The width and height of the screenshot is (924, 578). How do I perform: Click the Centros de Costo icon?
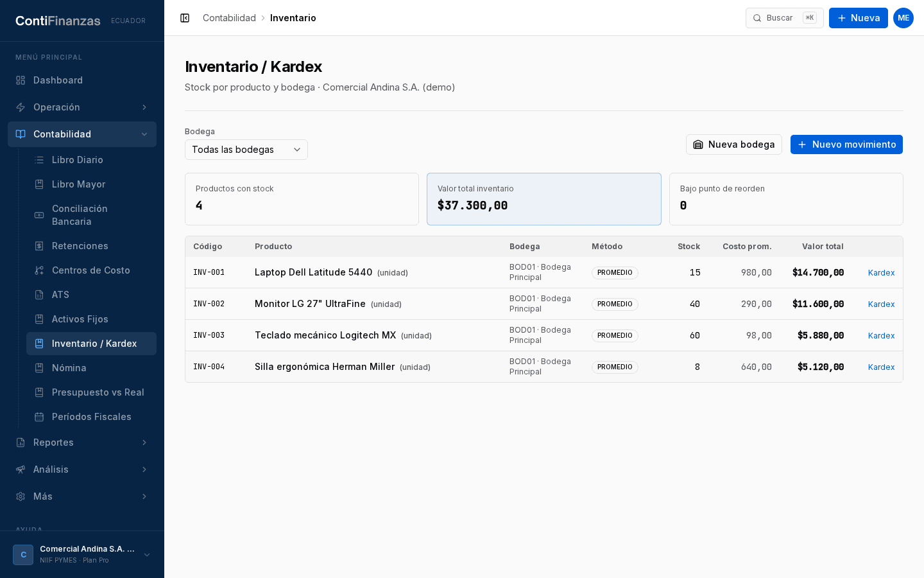[x=39, y=270]
